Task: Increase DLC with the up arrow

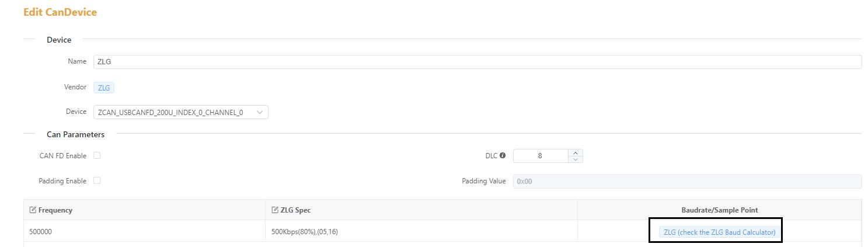Action: click(576, 153)
